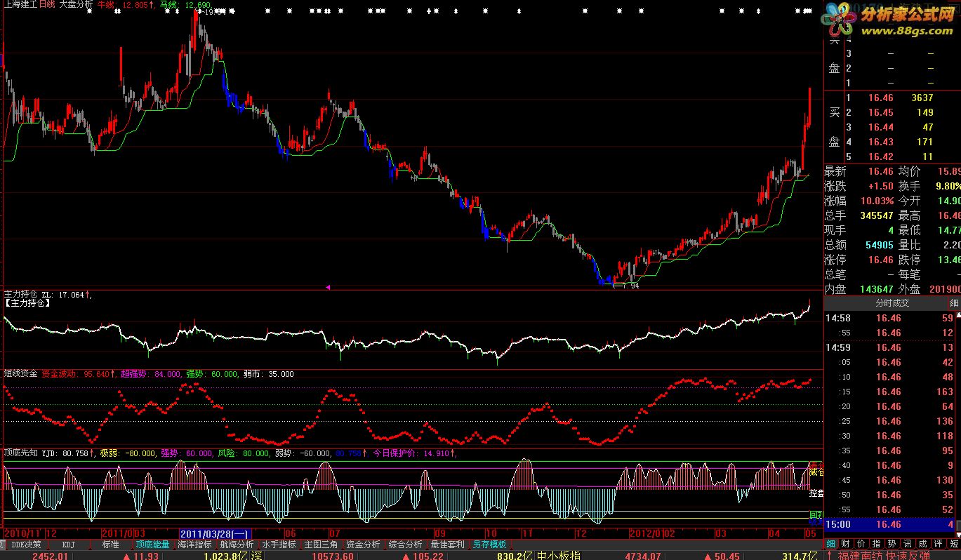Click the 10573.60 Shenzhen index value
The image size is (961, 560).
(333, 555)
